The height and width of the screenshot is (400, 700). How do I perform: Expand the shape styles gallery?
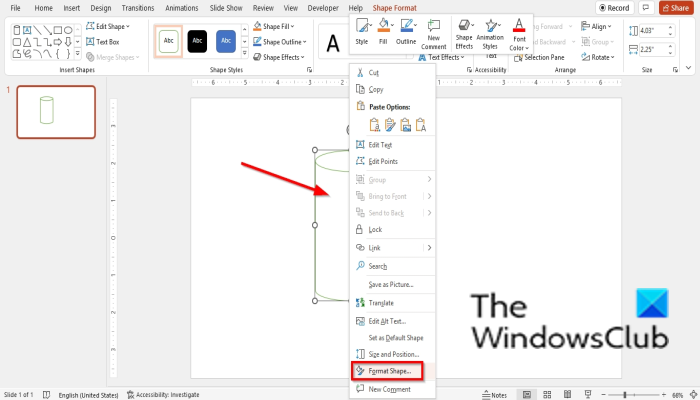245,54
